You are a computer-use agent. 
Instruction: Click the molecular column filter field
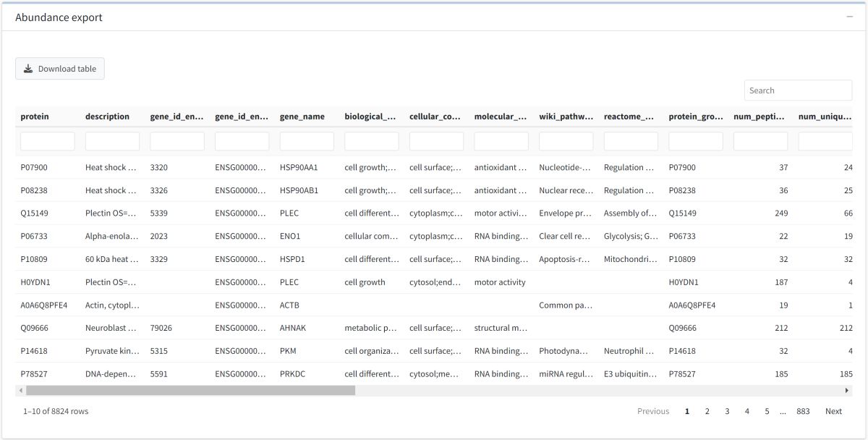[501, 141]
